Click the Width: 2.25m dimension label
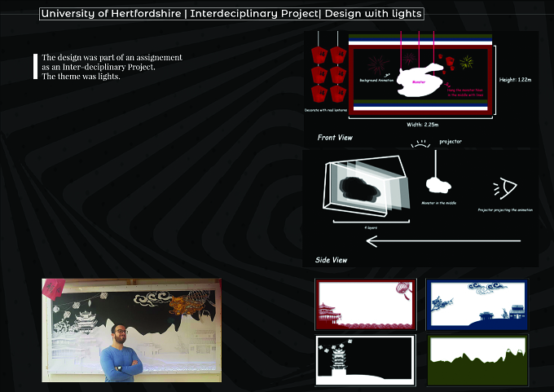554x392 pixels. (422, 125)
